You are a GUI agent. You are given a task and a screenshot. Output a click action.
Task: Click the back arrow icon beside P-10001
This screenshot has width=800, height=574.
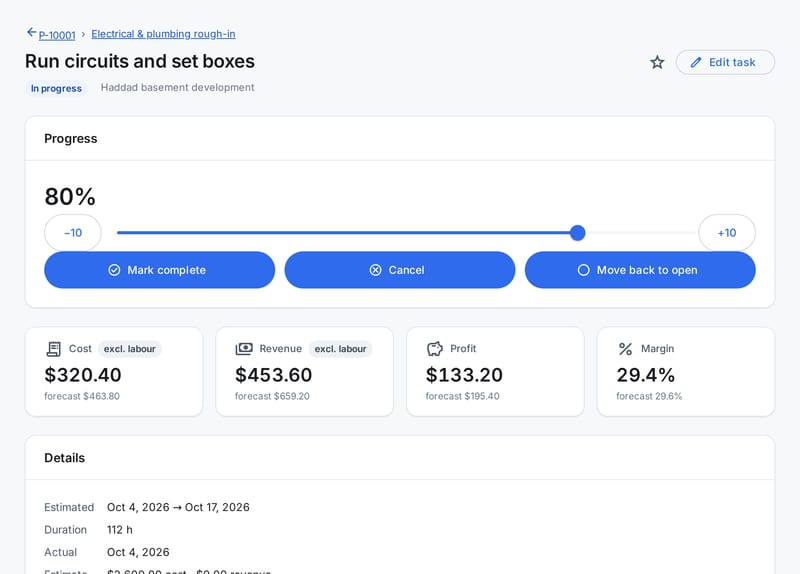[32, 33]
